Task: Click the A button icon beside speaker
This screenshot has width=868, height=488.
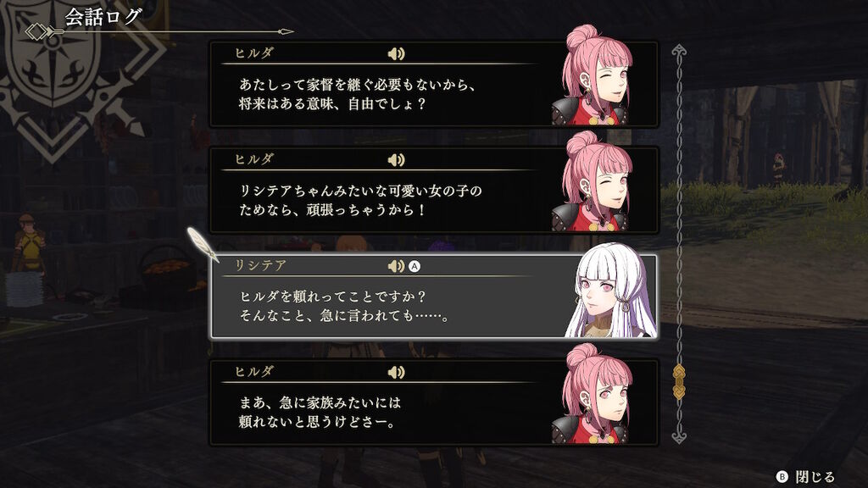Action: [x=414, y=266]
